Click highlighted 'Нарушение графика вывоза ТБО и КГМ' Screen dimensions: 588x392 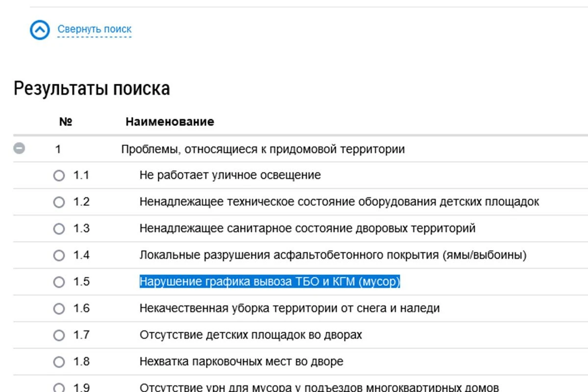[x=269, y=282]
